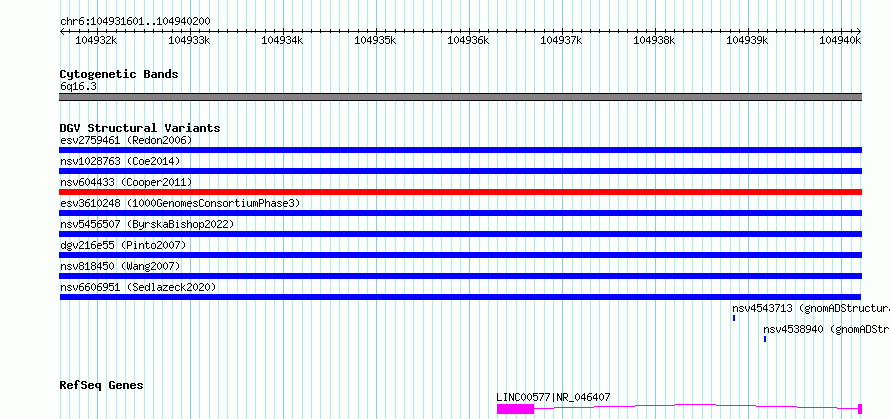Click the left arrowhead of the ruler
Viewport: 890px width, 419px height.
[62, 31]
